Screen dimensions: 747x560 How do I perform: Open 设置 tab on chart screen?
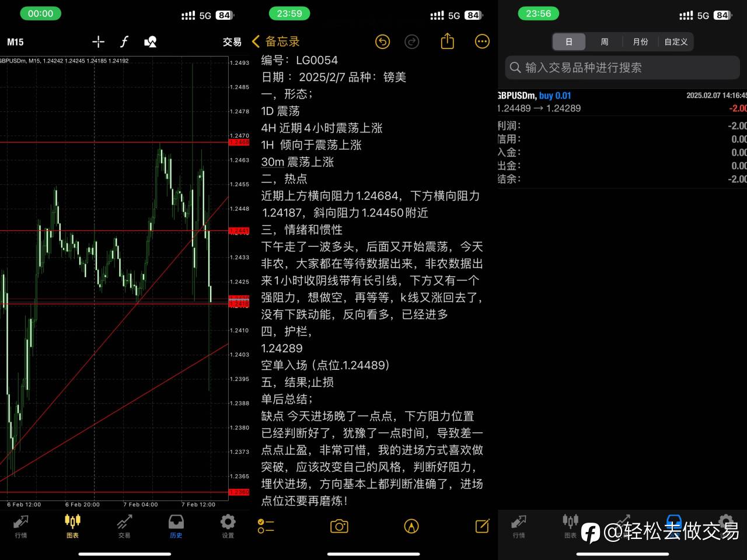[228, 526]
